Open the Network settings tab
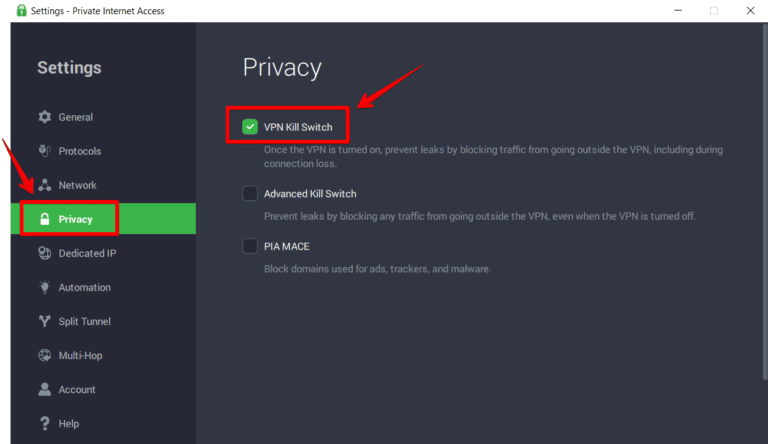Screen dimensions: 768x444 coord(77,185)
